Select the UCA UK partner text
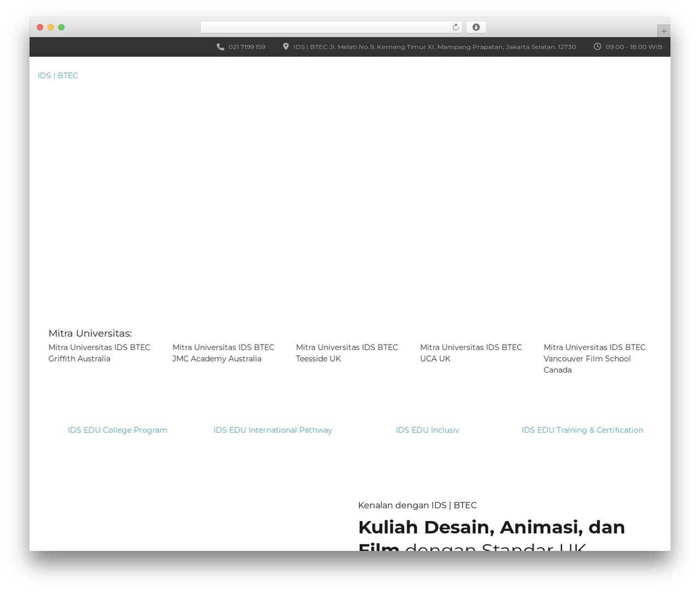This screenshot has height=593, width=700. 471,353
